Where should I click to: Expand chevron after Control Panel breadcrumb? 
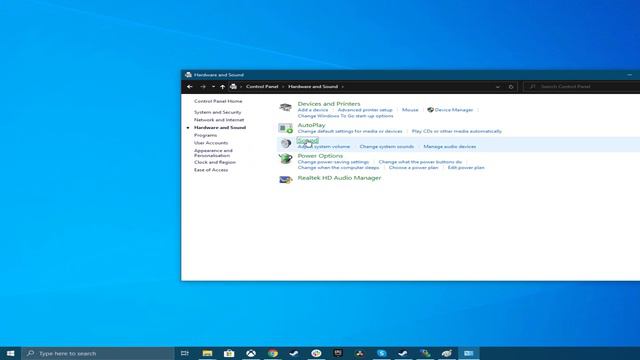coord(283,87)
